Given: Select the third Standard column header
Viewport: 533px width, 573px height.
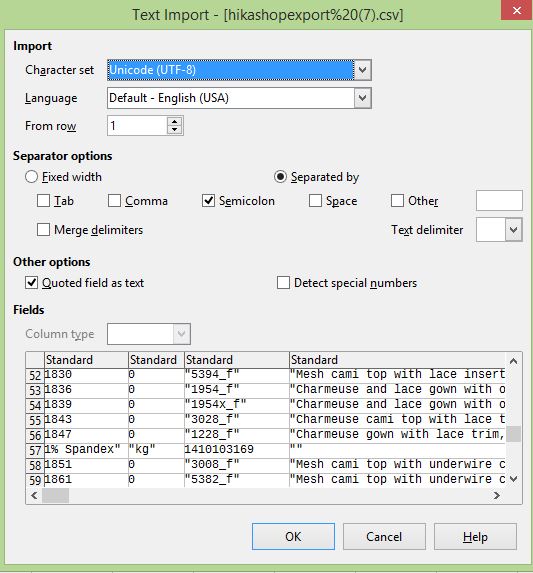Looking at the screenshot, I should pos(237,360).
